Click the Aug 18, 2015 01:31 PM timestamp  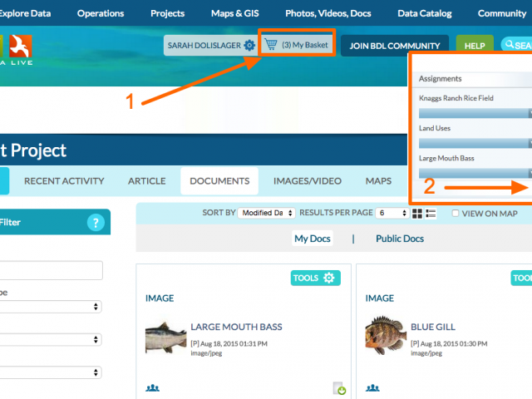(x=234, y=343)
